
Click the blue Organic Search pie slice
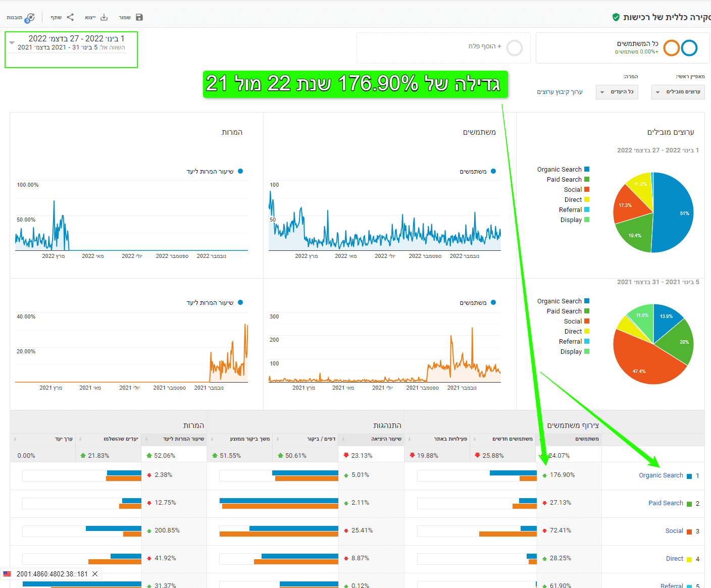[x=674, y=212]
